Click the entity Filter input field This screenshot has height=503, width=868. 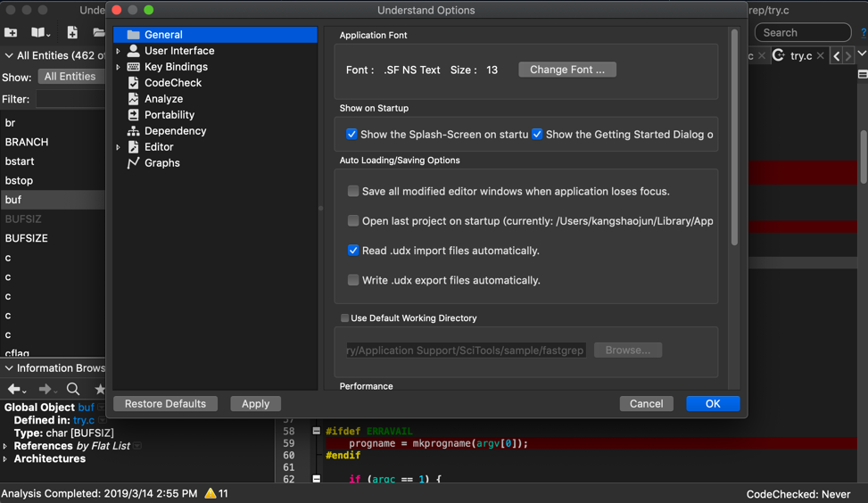pyautogui.click(x=70, y=99)
